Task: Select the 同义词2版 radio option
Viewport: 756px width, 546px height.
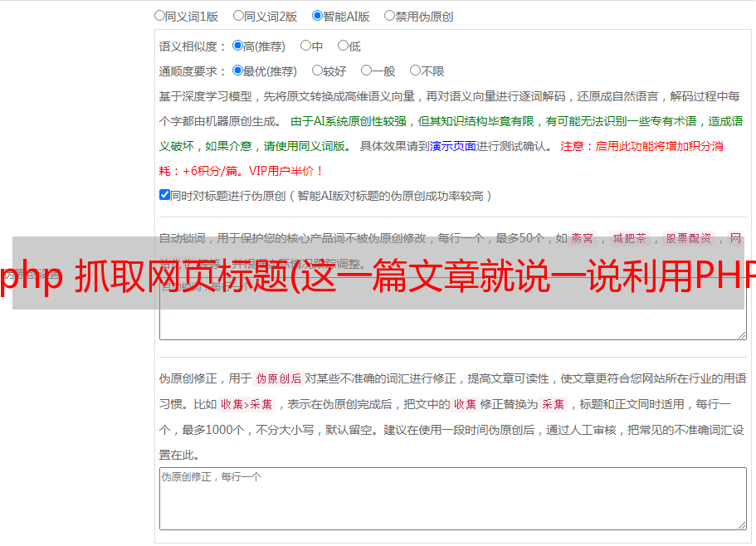Action: [238, 16]
